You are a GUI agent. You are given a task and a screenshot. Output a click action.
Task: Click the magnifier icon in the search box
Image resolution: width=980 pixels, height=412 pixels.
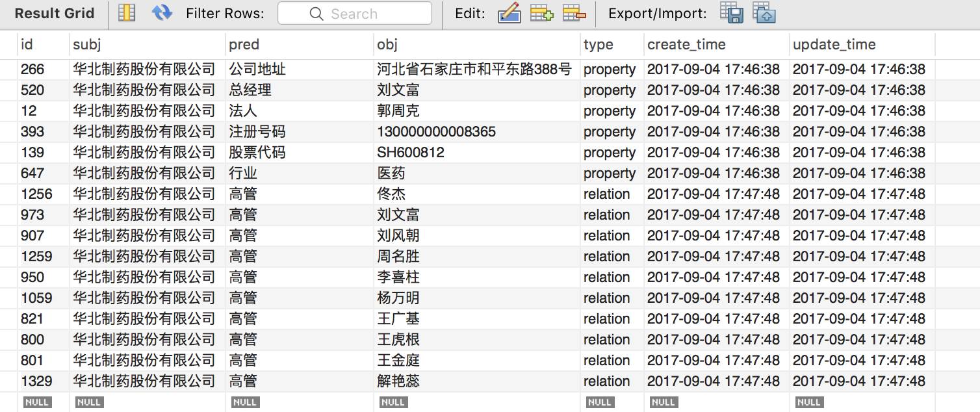click(316, 14)
